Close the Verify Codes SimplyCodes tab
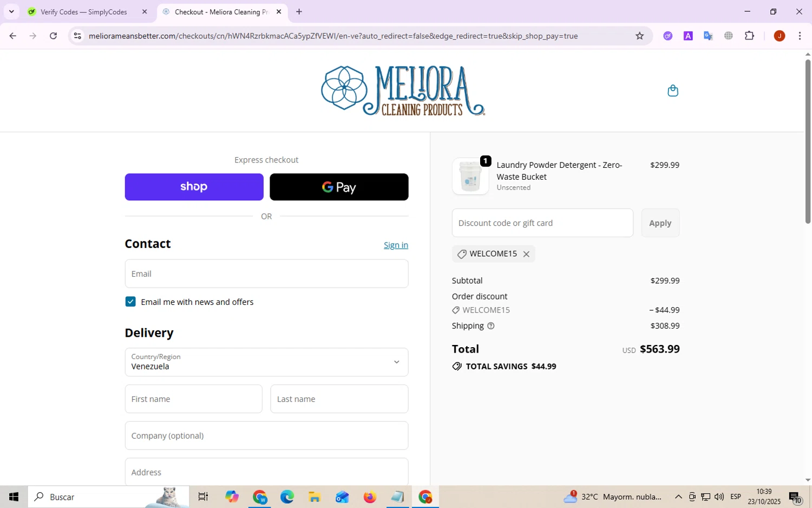 [x=145, y=11]
